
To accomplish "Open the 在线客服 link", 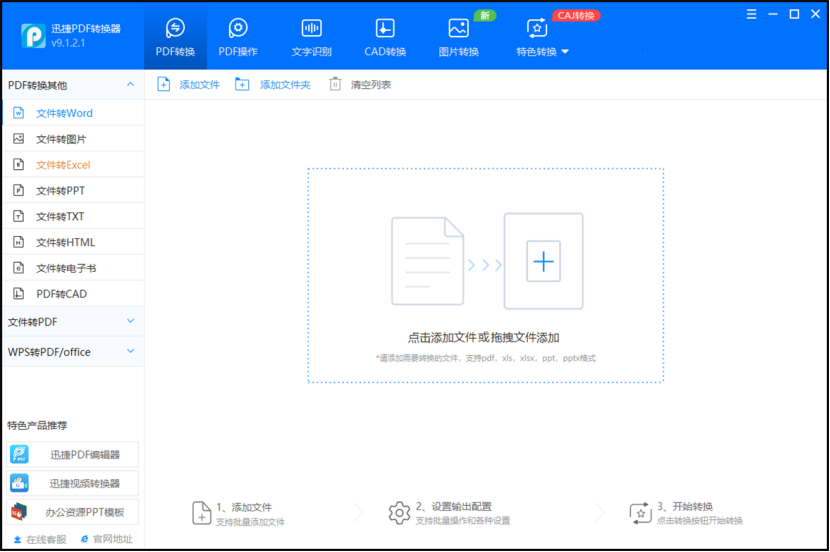I will [40, 539].
